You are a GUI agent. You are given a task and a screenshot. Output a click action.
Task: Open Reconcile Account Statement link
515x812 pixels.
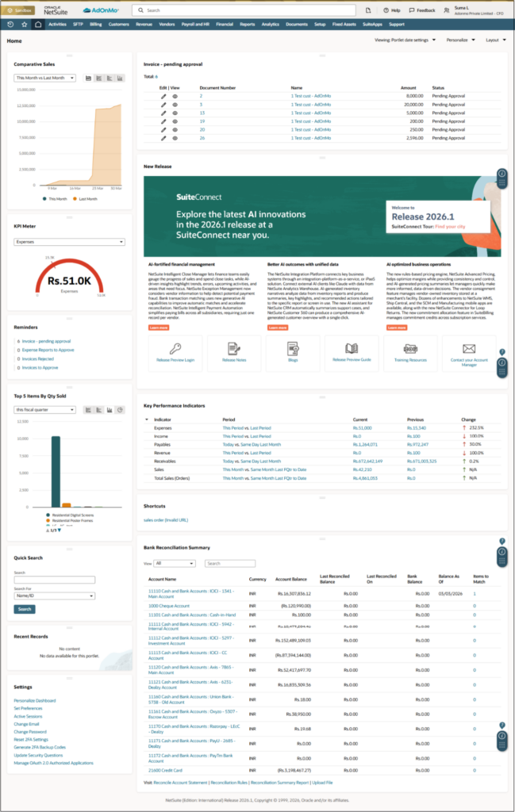180,783
